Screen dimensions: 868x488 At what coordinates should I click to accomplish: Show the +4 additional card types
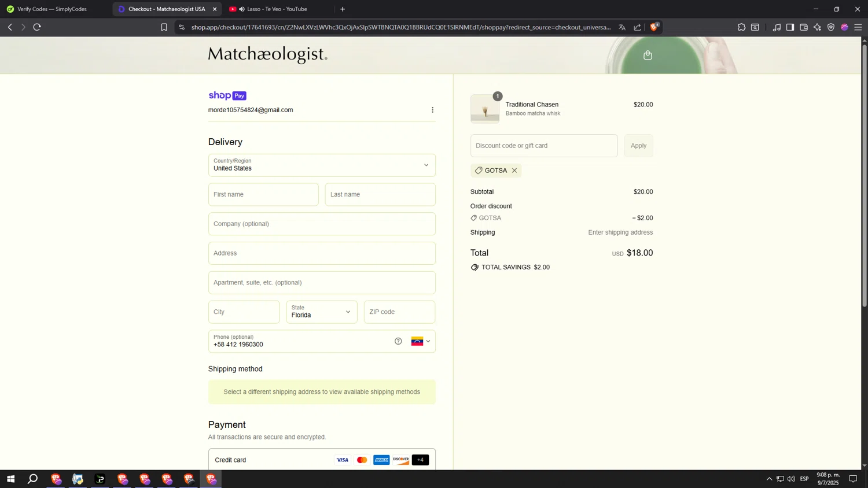(x=421, y=460)
